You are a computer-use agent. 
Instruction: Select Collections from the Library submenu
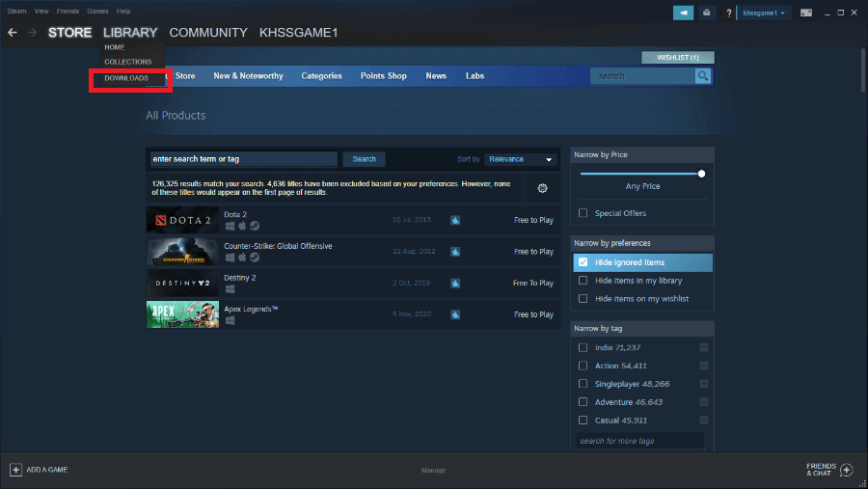(128, 62)
